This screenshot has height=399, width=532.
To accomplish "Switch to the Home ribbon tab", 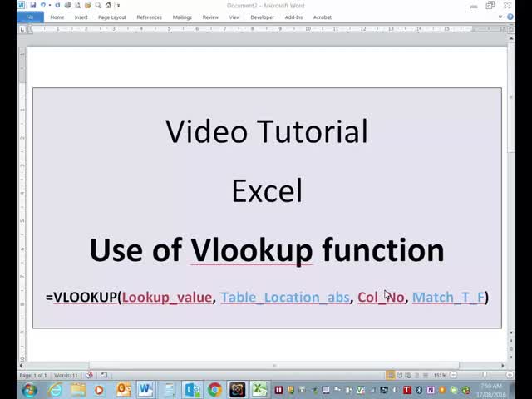I will pyautogui.click(x=57, y=17).
